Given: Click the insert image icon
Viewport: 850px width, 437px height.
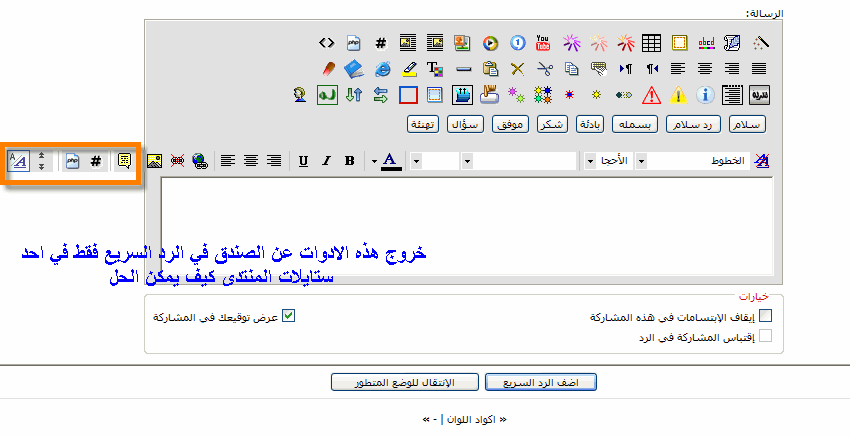Looking at the screenshot, I should (155, 160).
